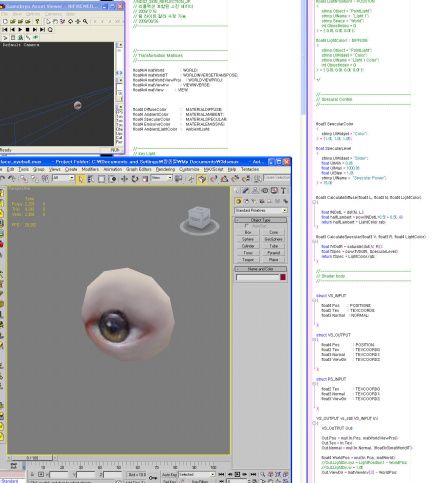This screenshot has height=483, width=446.
Task: Click the Cameras category icon
Action: 262,201
